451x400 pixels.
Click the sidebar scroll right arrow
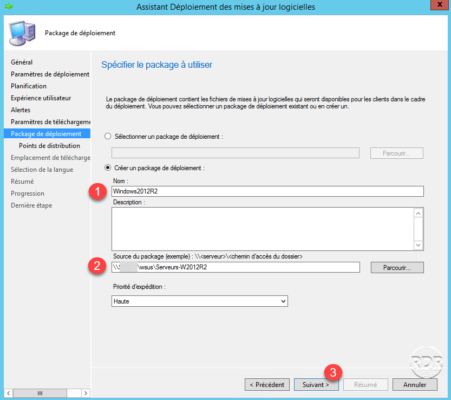point(86,393)
